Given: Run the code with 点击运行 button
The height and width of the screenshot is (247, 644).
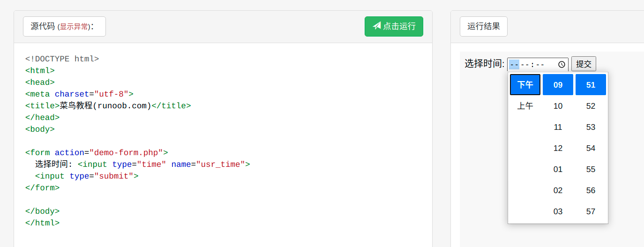Looking at the screenshot, I should pyautogui.click(x=394, y=26).
